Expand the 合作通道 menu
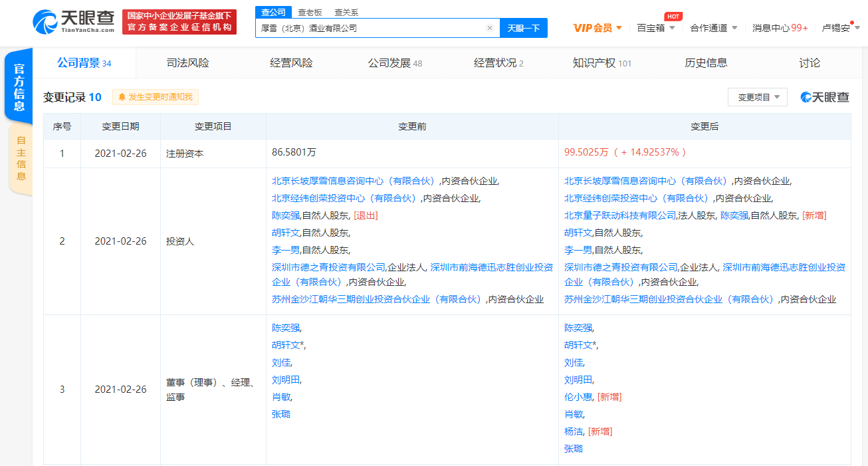Image resolution: width=868 pixels, height=466 pixels. tap(714, 28)
